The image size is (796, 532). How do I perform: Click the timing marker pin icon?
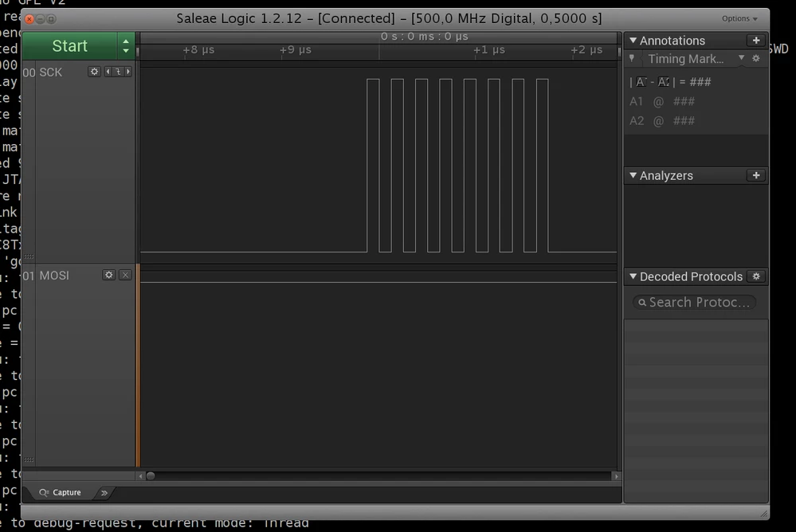(632, 58)
